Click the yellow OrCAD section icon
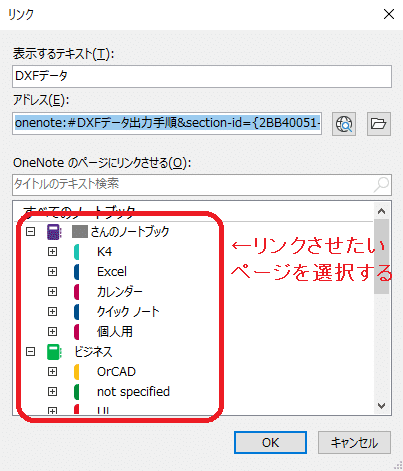This screenshot has height=471, width=403. (77, 372)
